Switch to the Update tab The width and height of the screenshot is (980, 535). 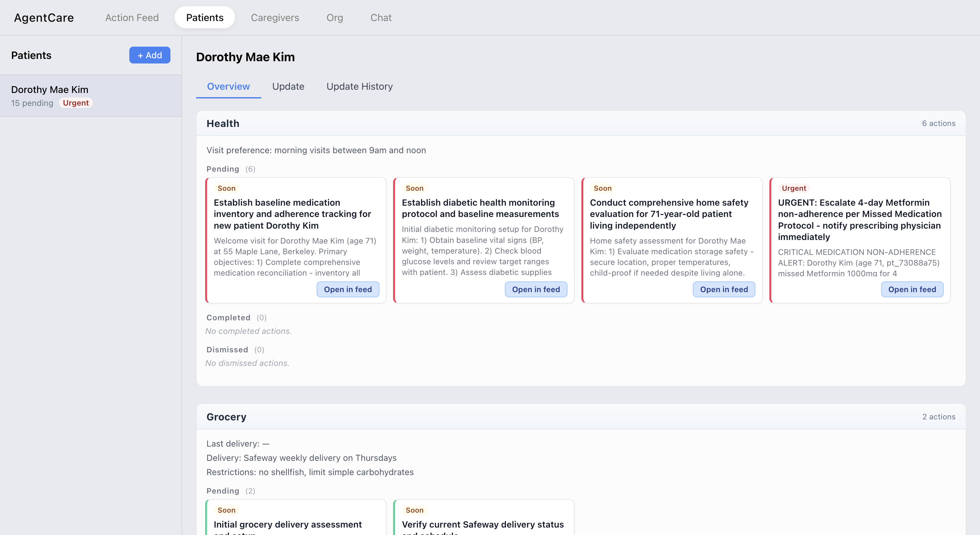tap(288, 86)
